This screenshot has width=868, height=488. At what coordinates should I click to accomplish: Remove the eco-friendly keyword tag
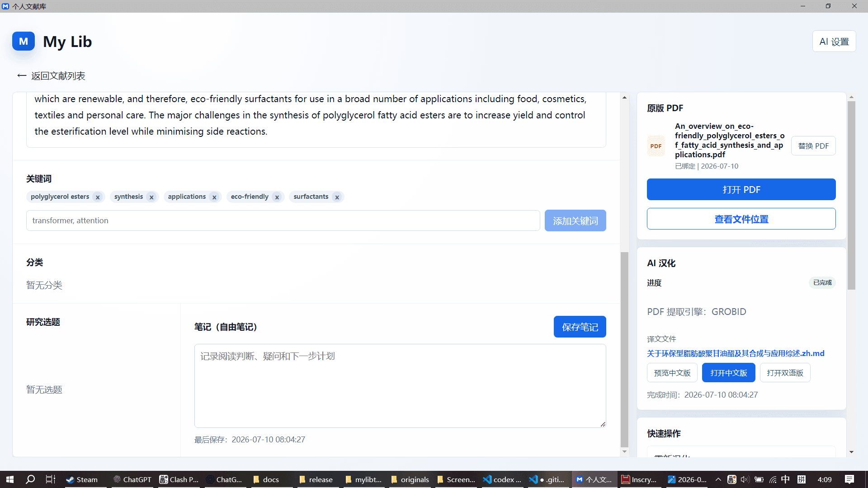coord(277,197)
